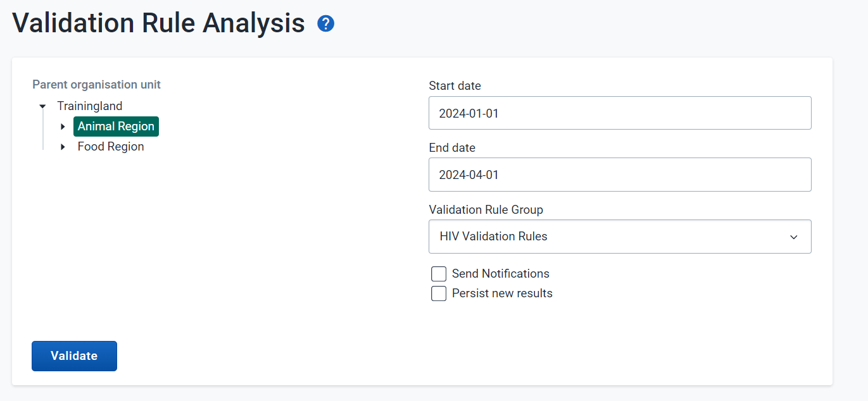Screen dimensions: 868x401
Task: Click the Parent organisation unit heading
Action: [96, 85]
